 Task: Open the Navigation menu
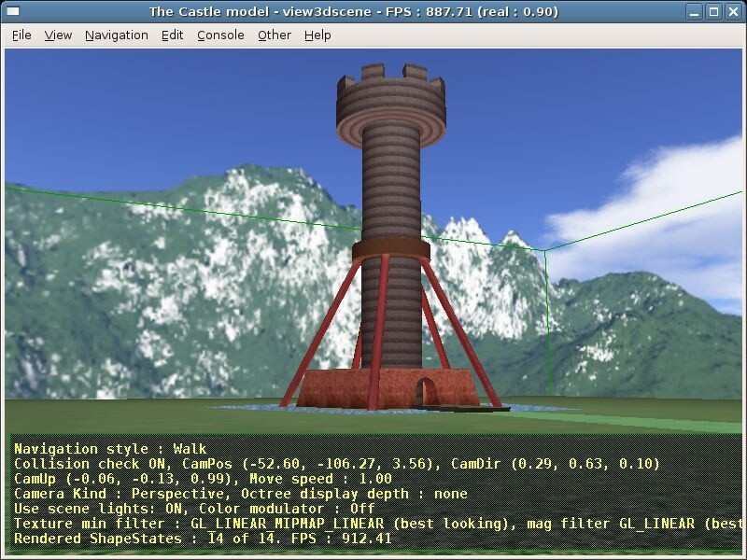click(x=116, y=35)
